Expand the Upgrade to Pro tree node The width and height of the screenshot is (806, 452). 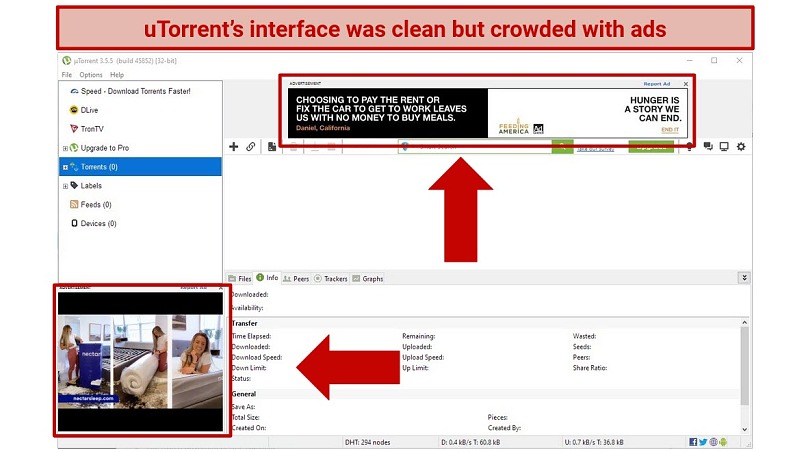pos(65,148)
